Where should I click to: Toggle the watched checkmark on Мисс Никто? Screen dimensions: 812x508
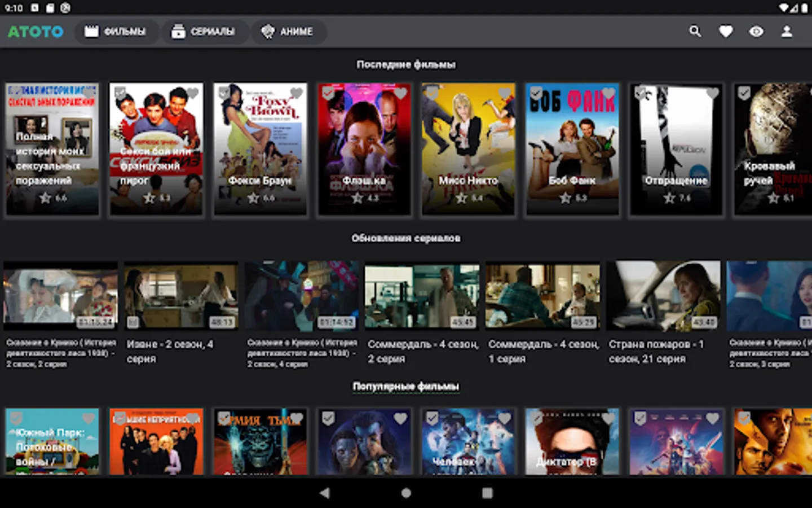(432, 93)
